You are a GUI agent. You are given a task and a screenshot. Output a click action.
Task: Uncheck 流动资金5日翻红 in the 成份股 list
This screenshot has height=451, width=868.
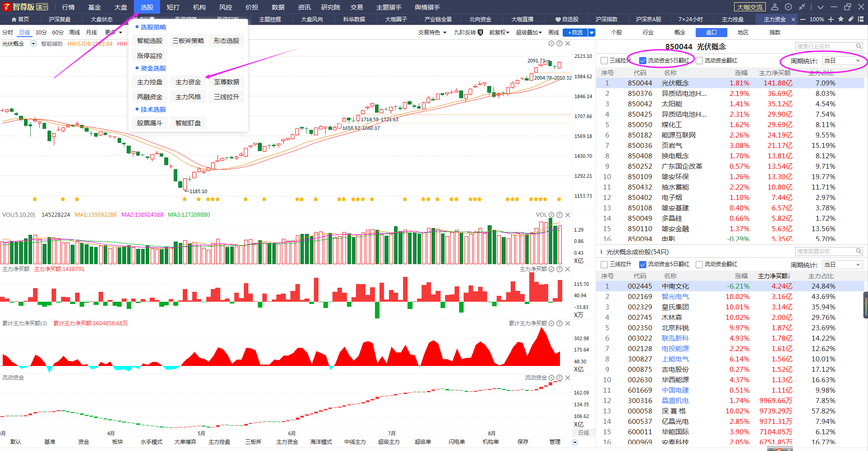(x=642, y=264)
